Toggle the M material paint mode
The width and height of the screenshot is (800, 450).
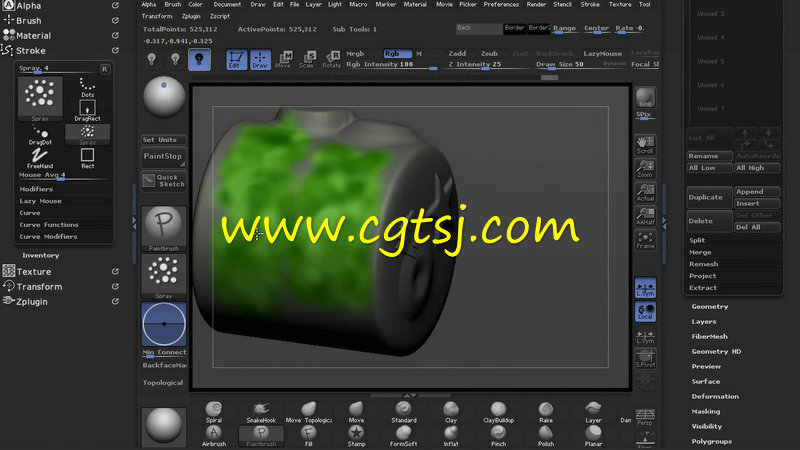pos(419,54)
